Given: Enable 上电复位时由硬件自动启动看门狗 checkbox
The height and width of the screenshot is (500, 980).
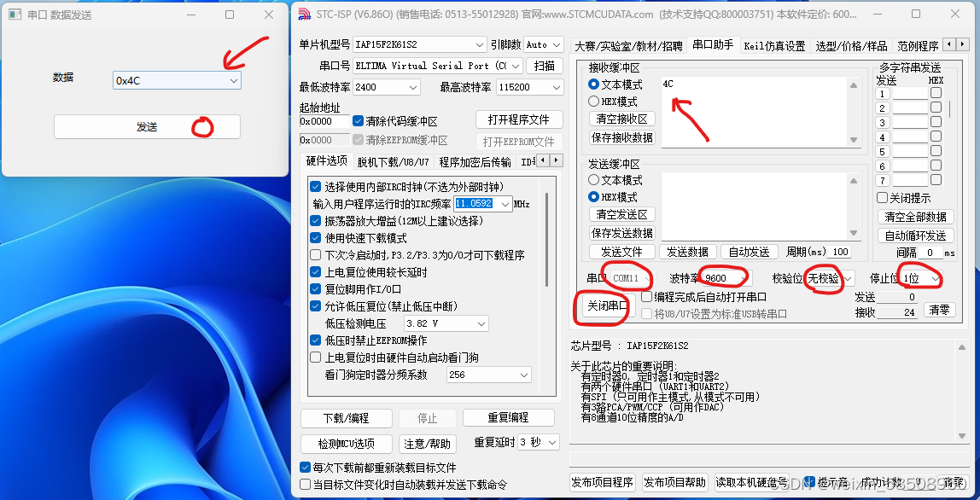Looking at the screenshot, I should (x=316, y=358).
